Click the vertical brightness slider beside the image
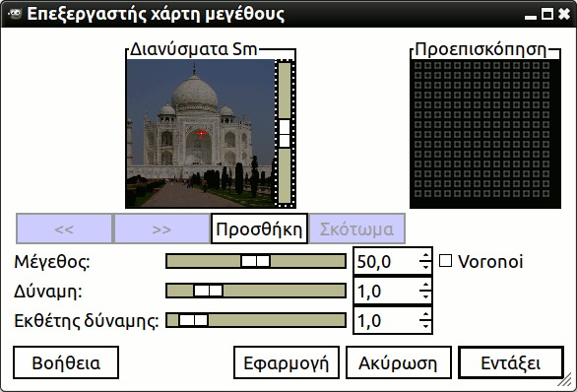This screenshot has height=392, width=577. [x=285, y=133]
